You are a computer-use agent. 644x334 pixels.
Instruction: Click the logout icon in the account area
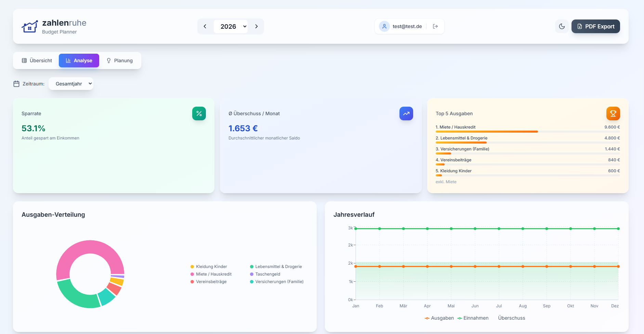(435, 26)
